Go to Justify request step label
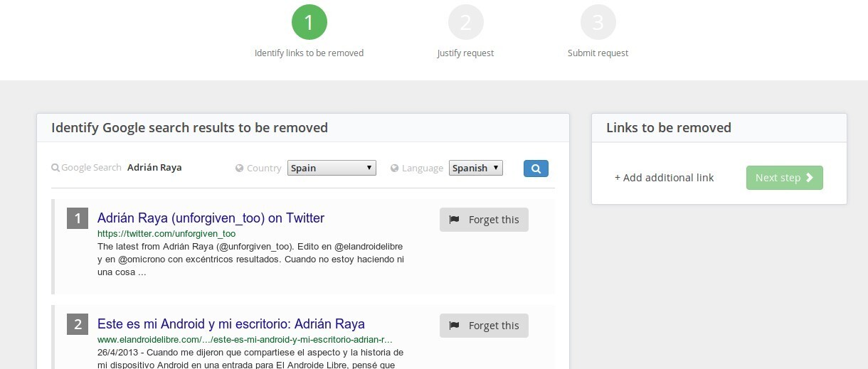This screenshot has width=868, height=369. point(465,53)
